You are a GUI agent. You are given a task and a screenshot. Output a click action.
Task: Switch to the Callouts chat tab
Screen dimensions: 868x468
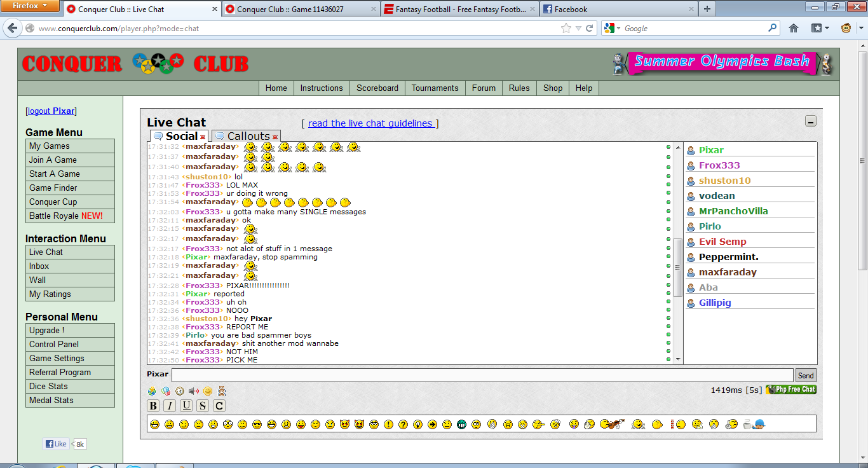point(248,136)
